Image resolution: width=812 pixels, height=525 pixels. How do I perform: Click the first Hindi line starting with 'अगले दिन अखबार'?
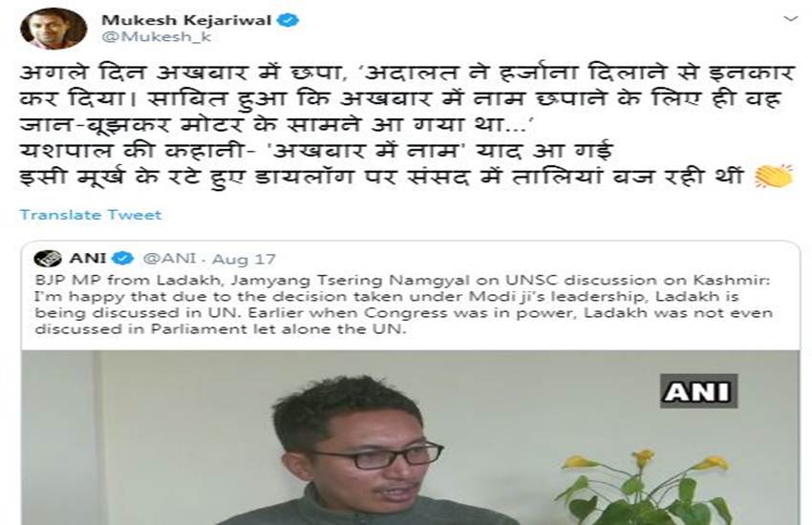coord(408,73)
